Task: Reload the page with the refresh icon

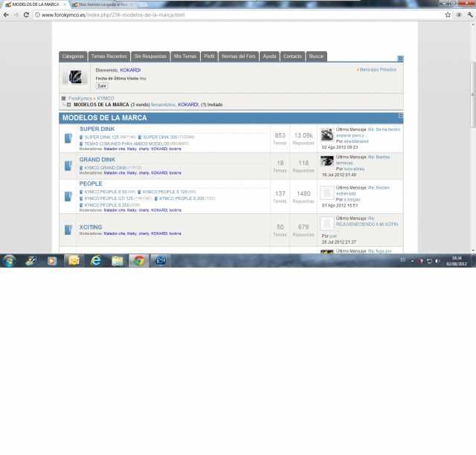Action: click(x=27, y=15)
